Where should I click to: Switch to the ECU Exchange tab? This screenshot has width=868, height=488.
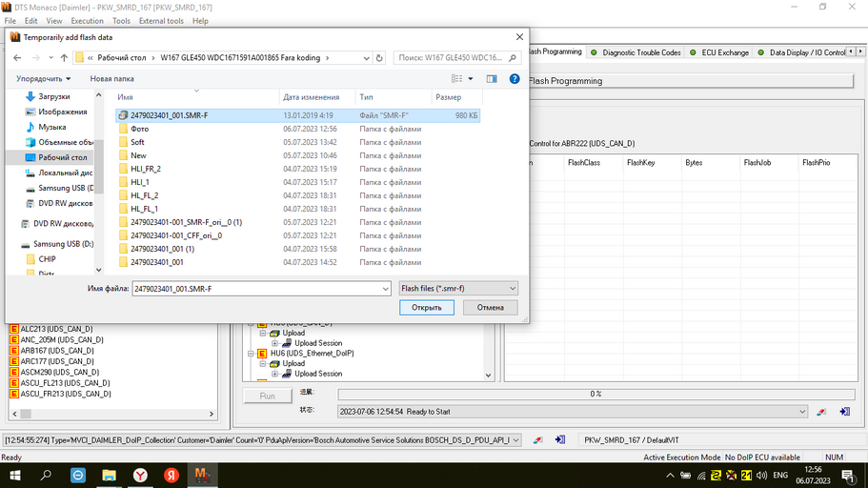coord(719,52)
